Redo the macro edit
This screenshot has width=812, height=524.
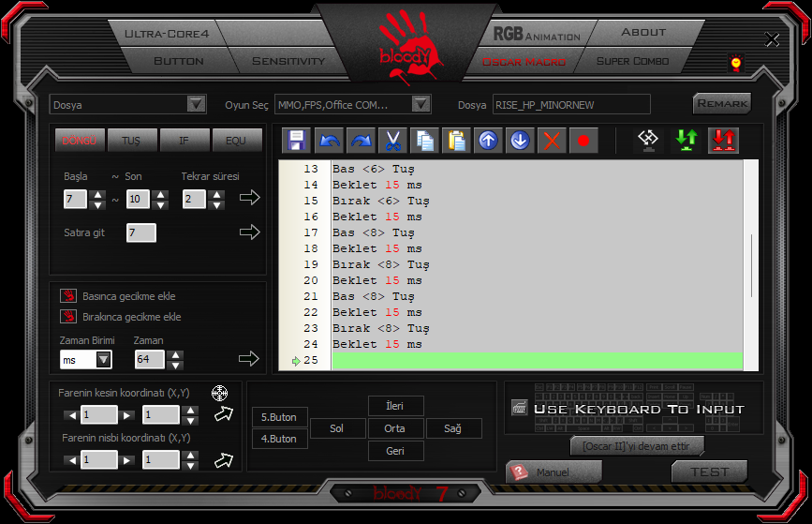pyautogui.click(x=361, y=141)
